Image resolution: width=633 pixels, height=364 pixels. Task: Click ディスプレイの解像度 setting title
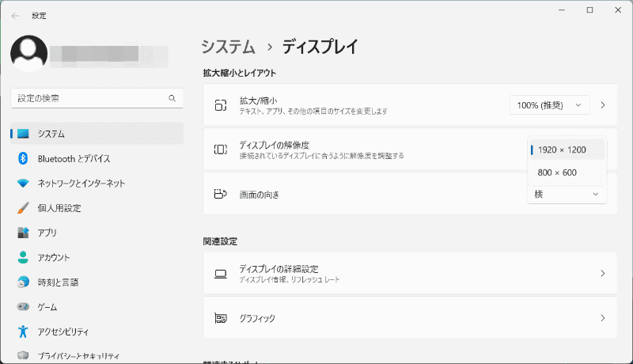pyautogui.click(x=274, y=145)
